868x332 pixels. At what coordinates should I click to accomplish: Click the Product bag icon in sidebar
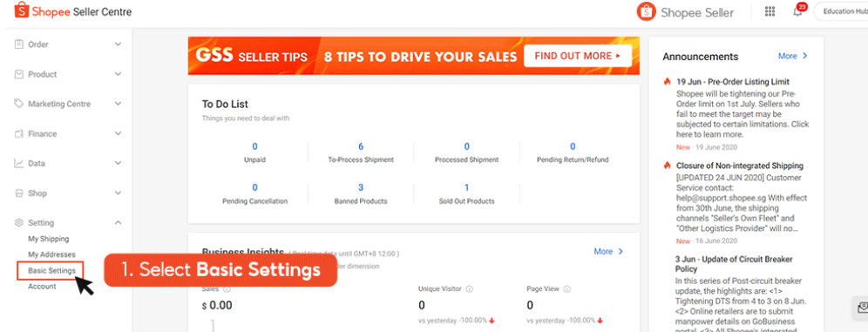[19, 74]
